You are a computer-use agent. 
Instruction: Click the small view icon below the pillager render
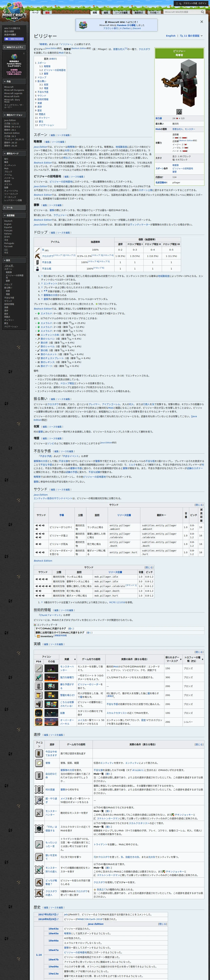tap(179, 112)
